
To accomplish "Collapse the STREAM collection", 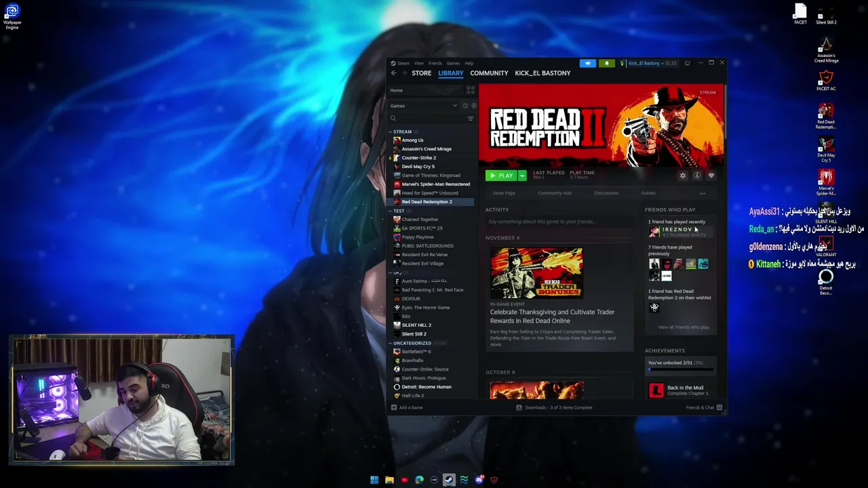I will [391, 131].
